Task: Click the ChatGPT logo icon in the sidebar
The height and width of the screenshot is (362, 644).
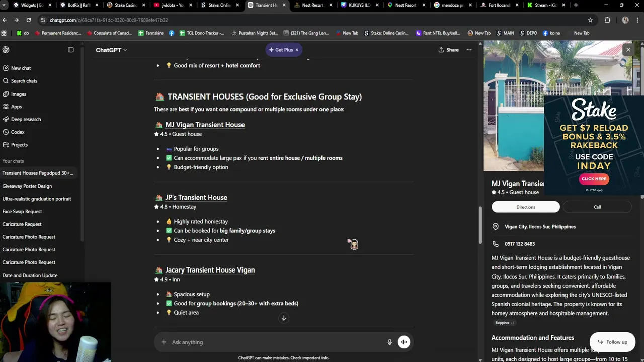Action: 6,50
